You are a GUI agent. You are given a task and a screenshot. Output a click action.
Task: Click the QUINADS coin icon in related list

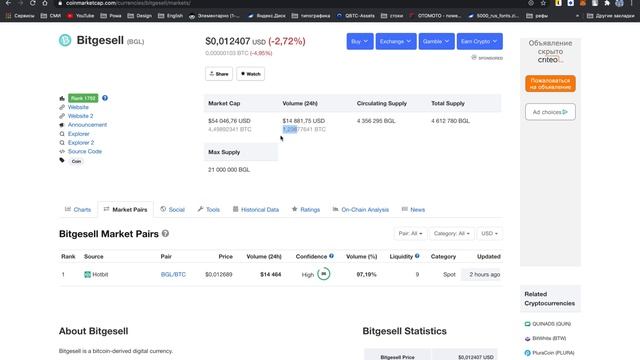click(527, 324)
